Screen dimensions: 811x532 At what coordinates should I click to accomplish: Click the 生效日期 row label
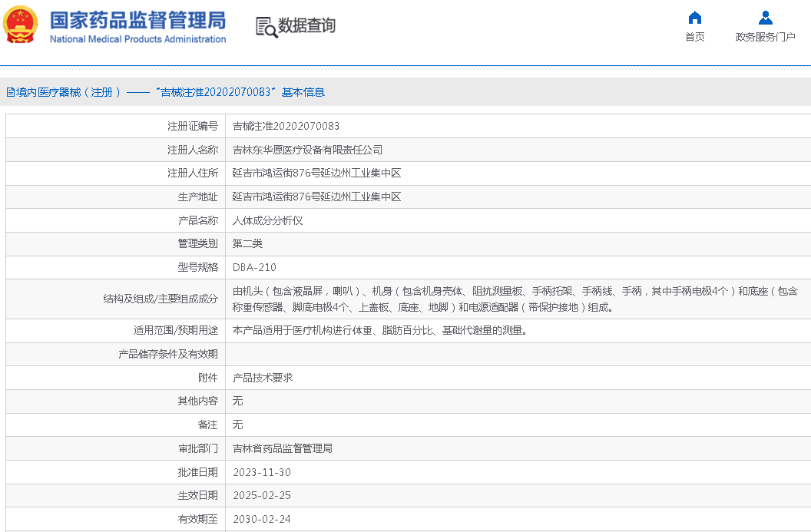197,495
